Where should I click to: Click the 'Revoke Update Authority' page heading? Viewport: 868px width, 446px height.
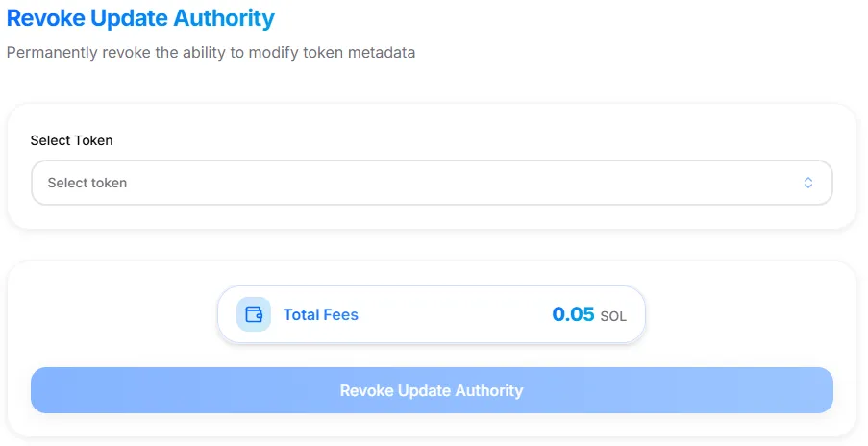[140, 18]
